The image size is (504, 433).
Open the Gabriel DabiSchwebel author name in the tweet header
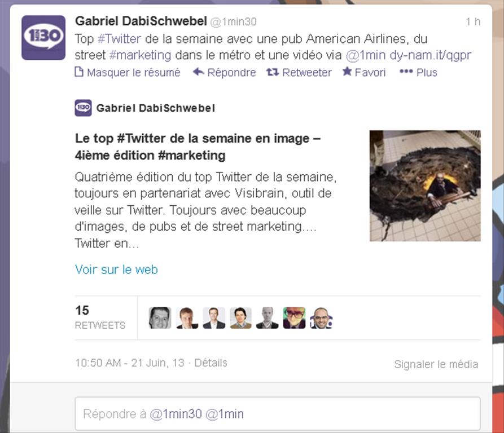pos(141,21)
